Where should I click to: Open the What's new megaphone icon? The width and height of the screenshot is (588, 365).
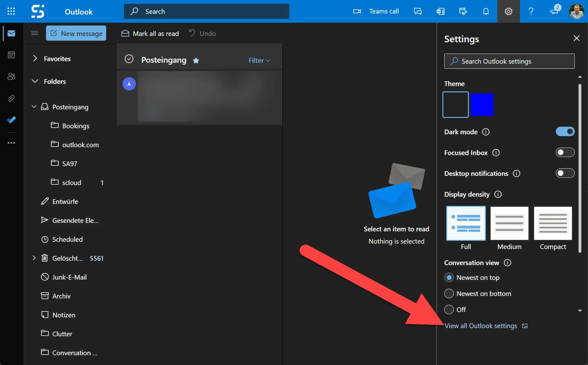click(555, 11)
